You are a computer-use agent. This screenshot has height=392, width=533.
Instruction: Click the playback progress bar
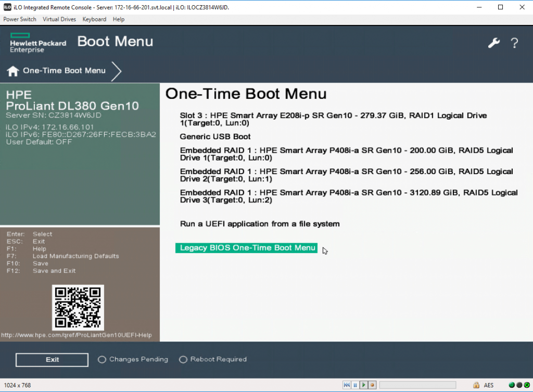(x=417, y=385)
